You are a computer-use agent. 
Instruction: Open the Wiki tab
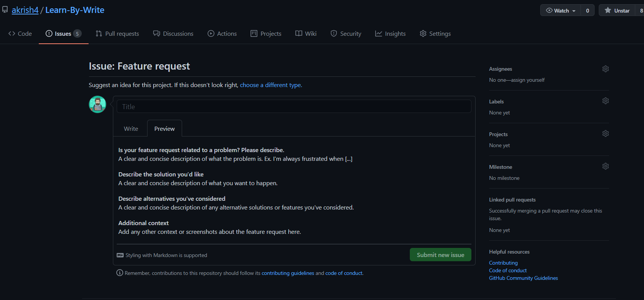point(306,33)
